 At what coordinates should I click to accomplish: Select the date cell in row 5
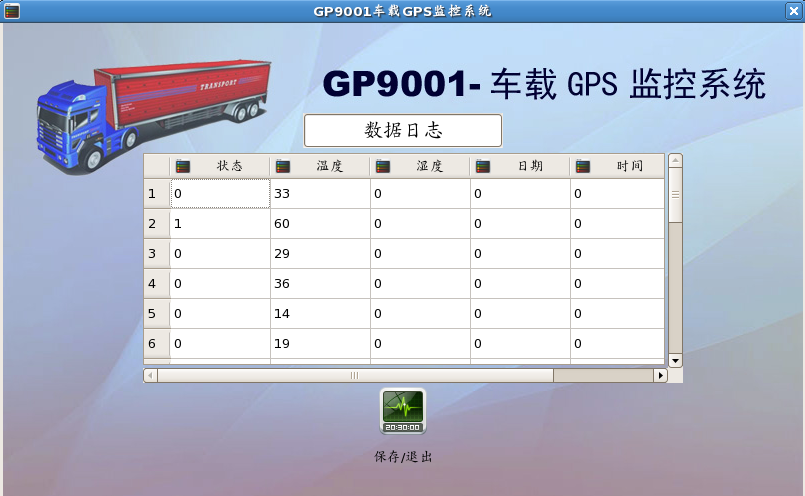(x=520, y=313)
